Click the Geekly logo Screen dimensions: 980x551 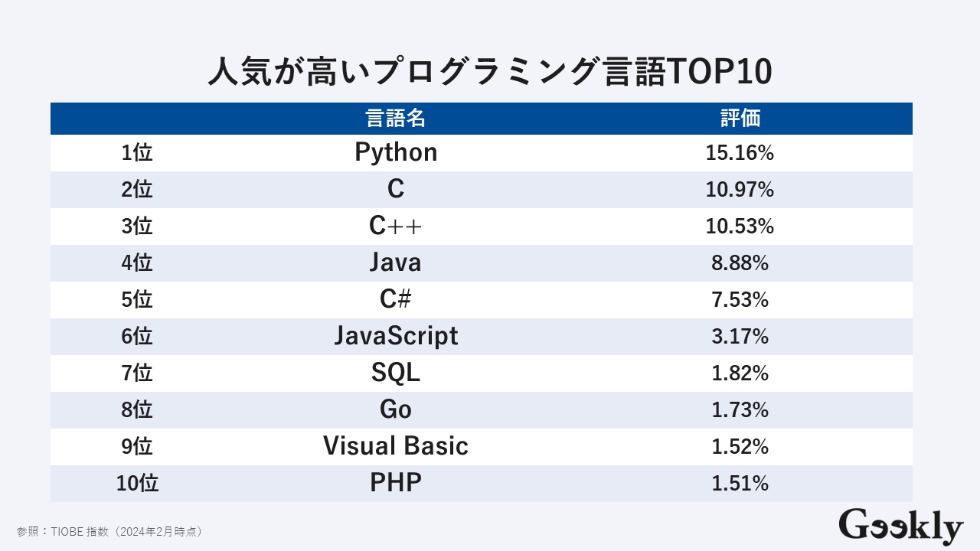pos(900,526)
